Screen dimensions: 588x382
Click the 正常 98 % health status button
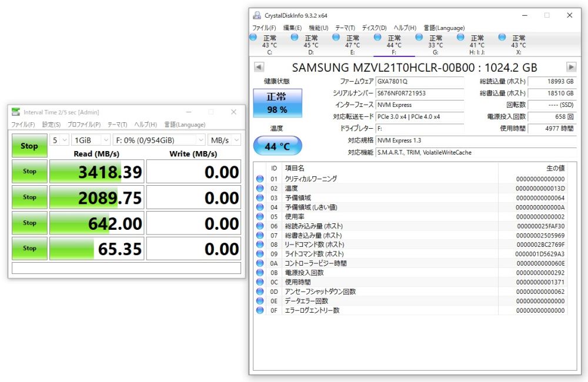278,103
